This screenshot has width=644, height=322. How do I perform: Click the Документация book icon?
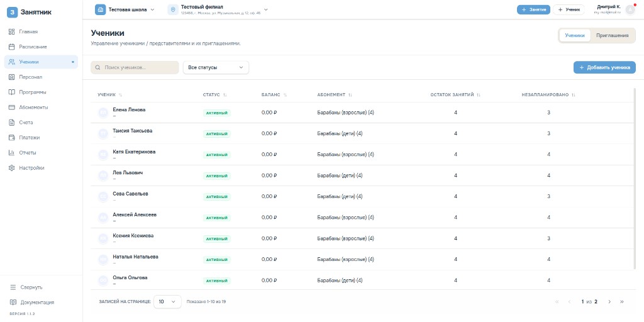click(13, 303)
